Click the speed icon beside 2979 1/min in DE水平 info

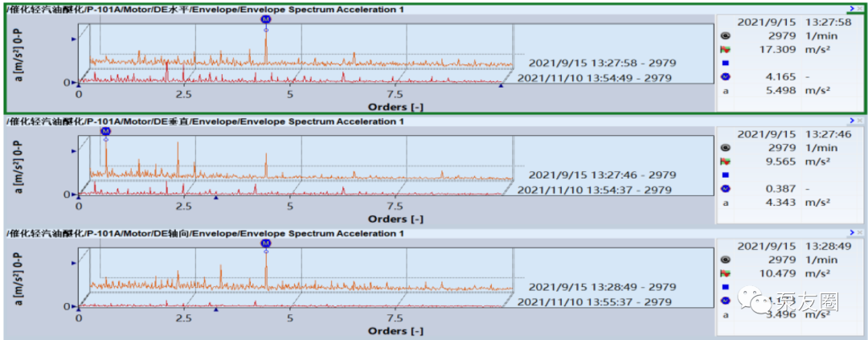726,35
